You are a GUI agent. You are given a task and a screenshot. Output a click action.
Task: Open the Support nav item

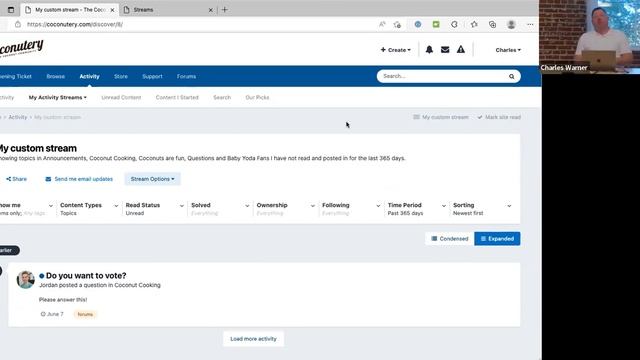point(152,76)
